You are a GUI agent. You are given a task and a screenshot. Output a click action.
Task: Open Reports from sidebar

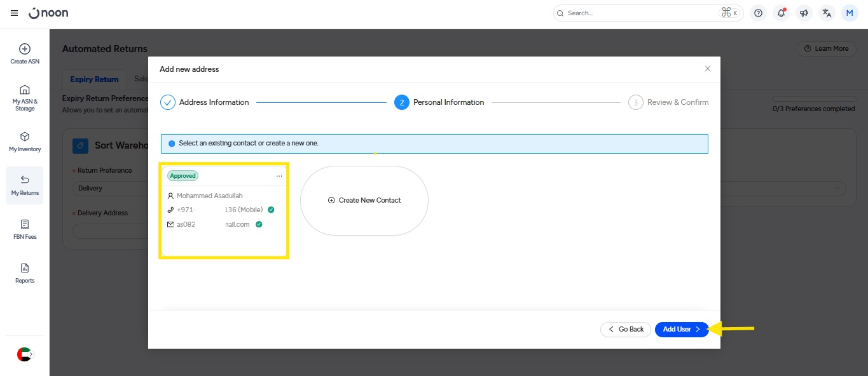(x=25, y=272)
